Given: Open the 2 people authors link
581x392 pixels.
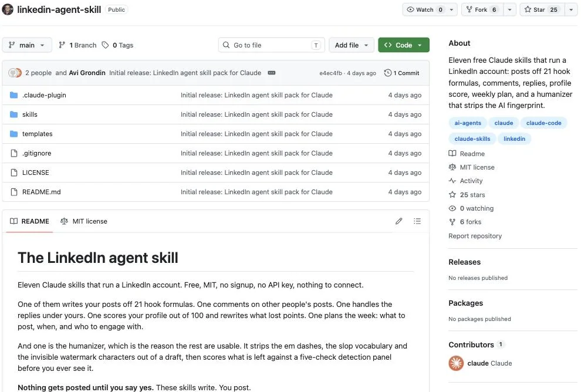Looking at the screenshot, I should (x=38, y=73).
